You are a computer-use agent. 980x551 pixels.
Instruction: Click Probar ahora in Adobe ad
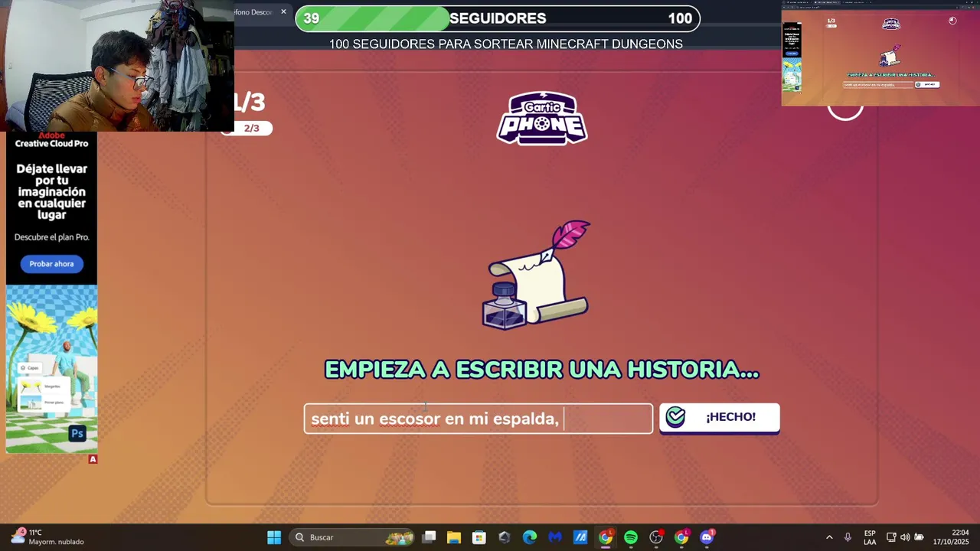[x=51, y=264]
